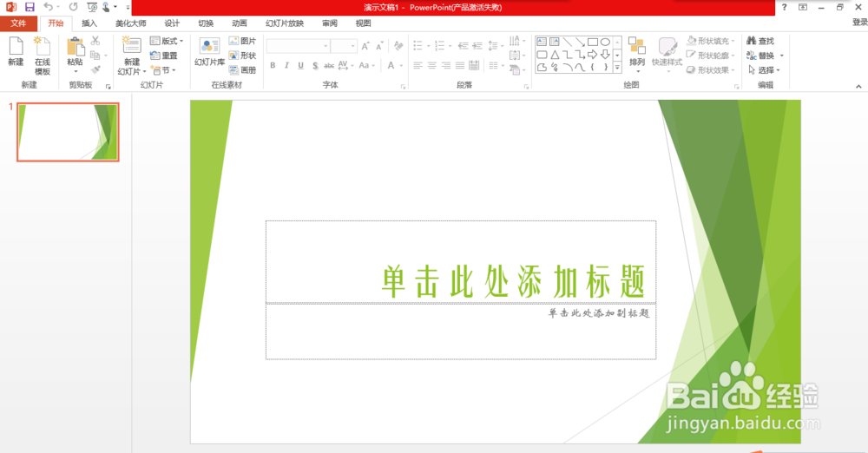Toggle Underline formatting
The height and width of the screenshot is (453, 868).
point(300,65)
